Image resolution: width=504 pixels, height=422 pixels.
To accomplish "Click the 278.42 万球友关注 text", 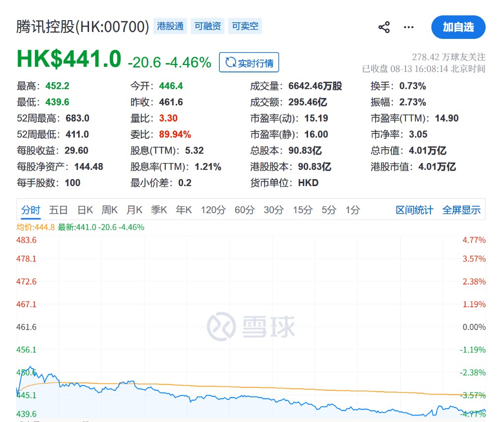I will click(x=449, y=57).
